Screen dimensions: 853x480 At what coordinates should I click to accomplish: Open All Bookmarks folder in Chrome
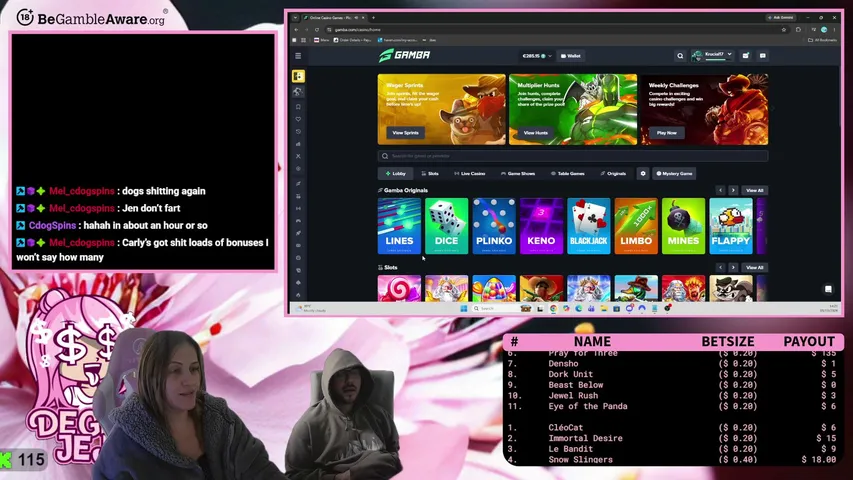click(822, 40)
